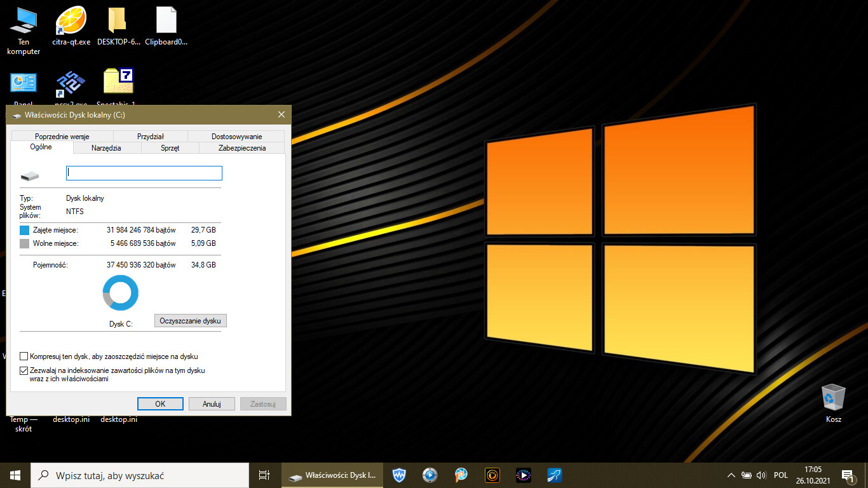Click the Dysk C: label under chart
Viewport: 868px width, 488px height.
(x=121, y=324)
